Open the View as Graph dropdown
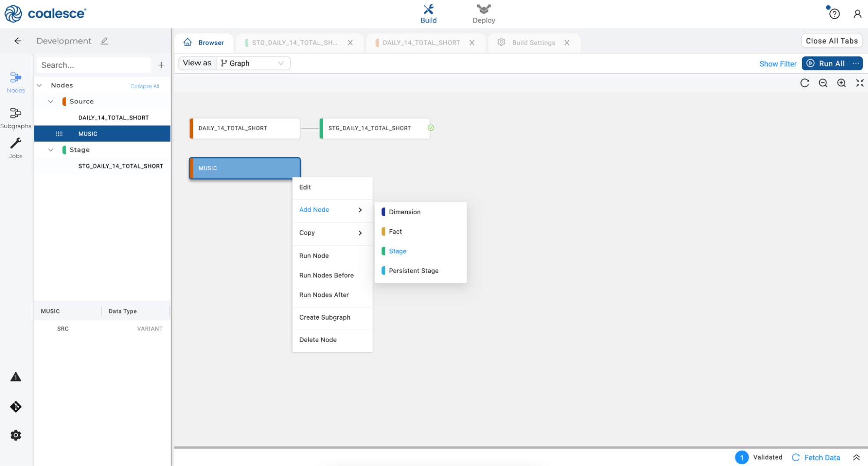Viewport: 868px width, 466px height. [x=253, y=63]
